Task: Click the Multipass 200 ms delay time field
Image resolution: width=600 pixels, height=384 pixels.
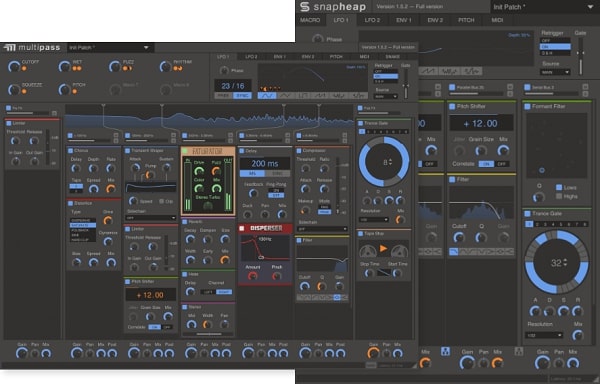Action: (265, 163)
